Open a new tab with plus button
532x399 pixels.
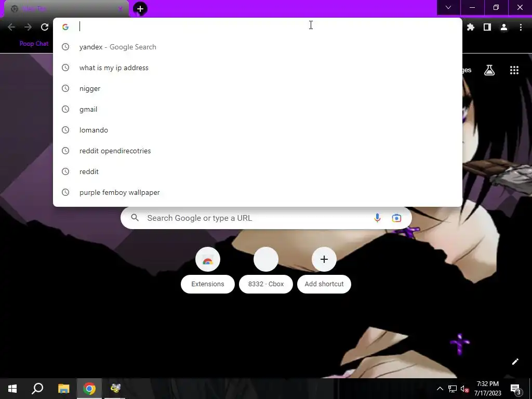[x=140, y=9]
